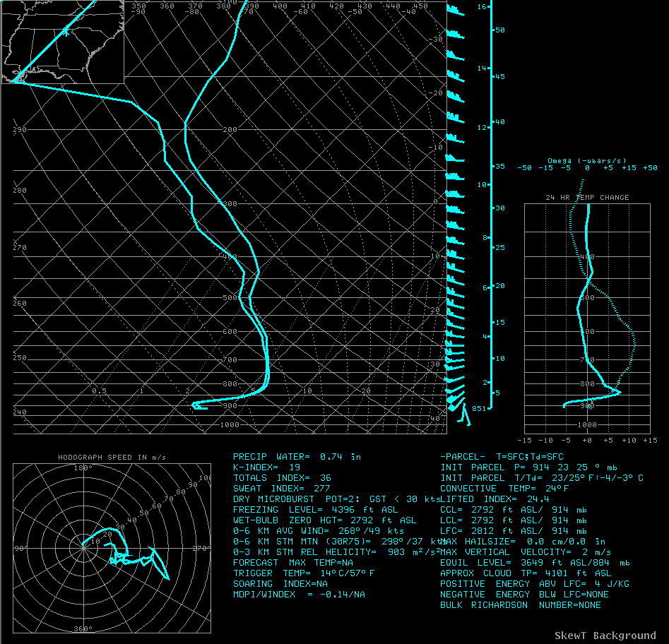The width and height of the screenshot is (669, 644).
Task: Click the hodograph title 'HODOGRAPH SPEED IN m/s'
Action: point(112,457)
